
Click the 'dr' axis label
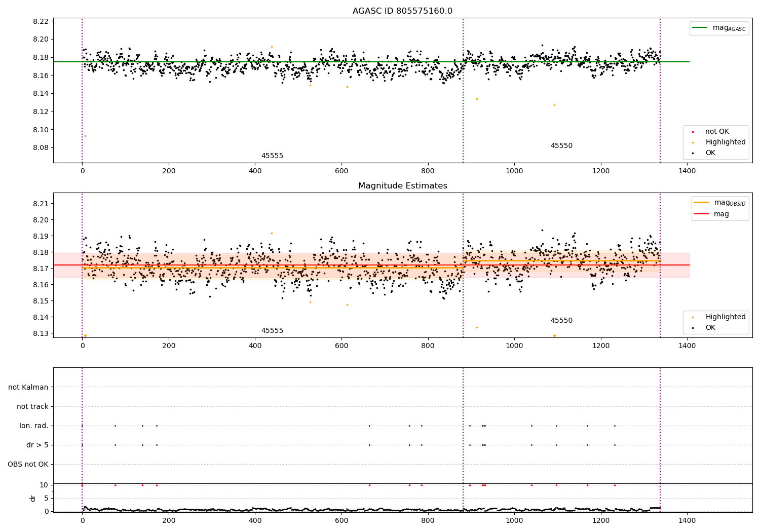click(x=33, y=498)
